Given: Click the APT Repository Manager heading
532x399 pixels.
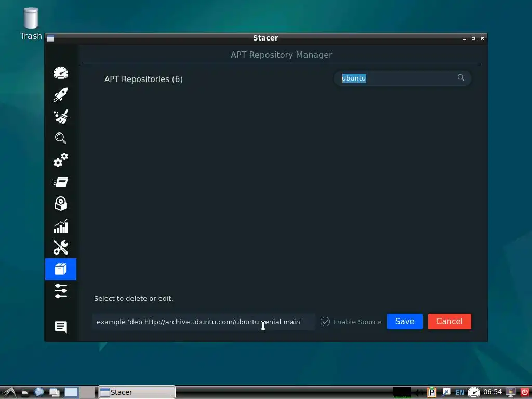Looking at the screenshot, I should 281,55.
